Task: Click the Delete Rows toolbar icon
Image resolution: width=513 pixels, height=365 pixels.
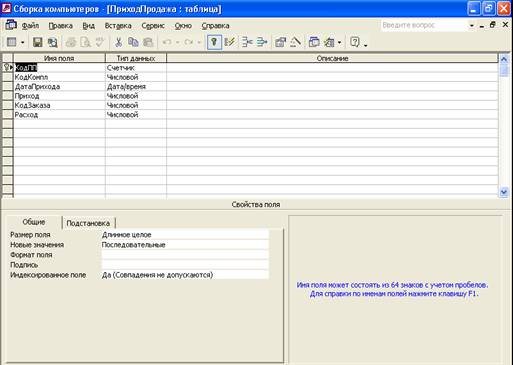Action: click(x=262, y=42)
